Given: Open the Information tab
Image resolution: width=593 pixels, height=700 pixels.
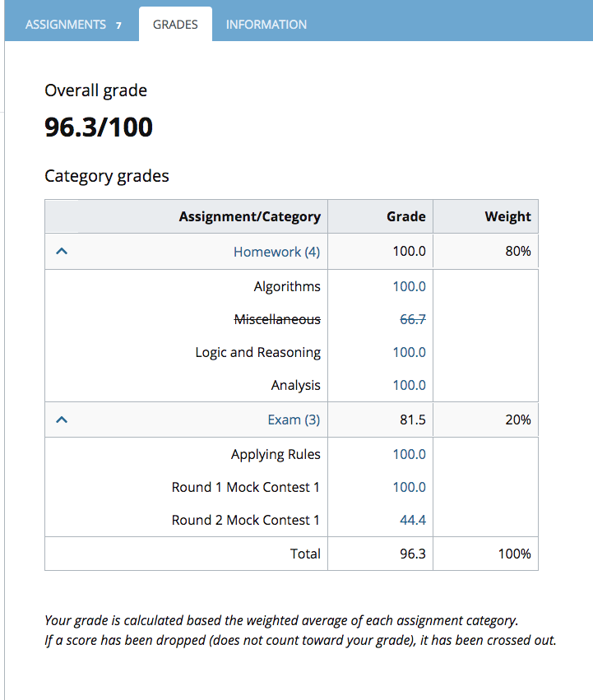Looking at the screenshot, I should click(266, 24).
